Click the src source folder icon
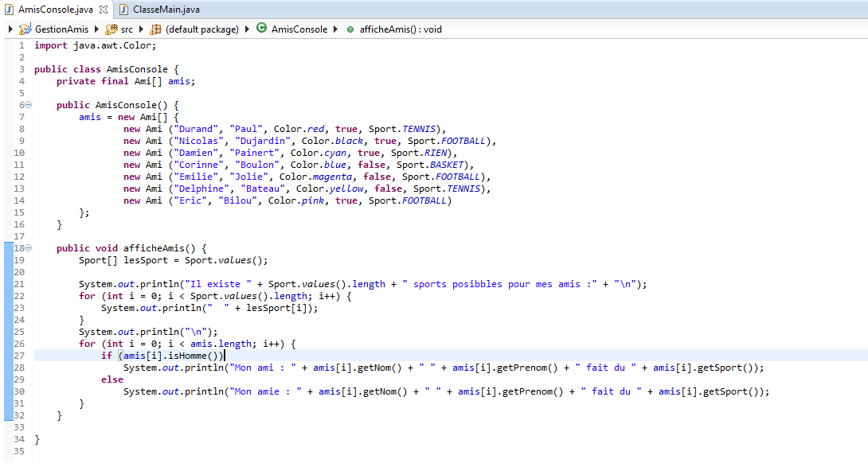This screenshot has height=463, width=868. [x=111, y=29]
